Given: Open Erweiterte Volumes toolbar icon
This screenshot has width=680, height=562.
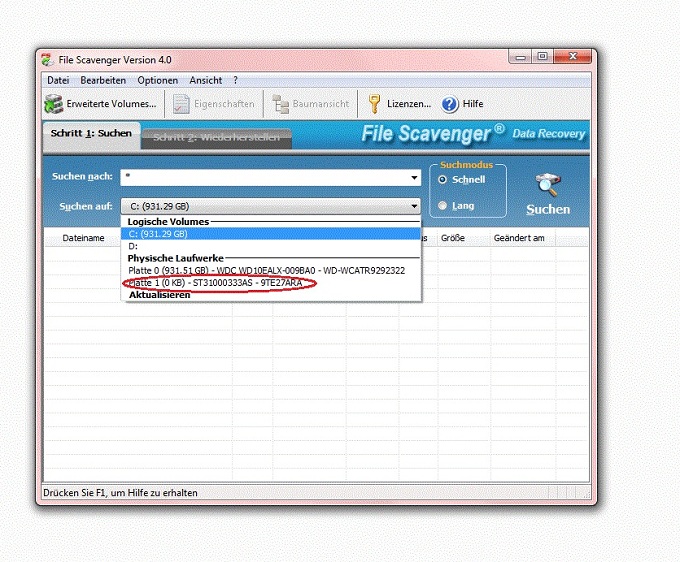Looking at the screenshot, I should (x=54, y=104).
